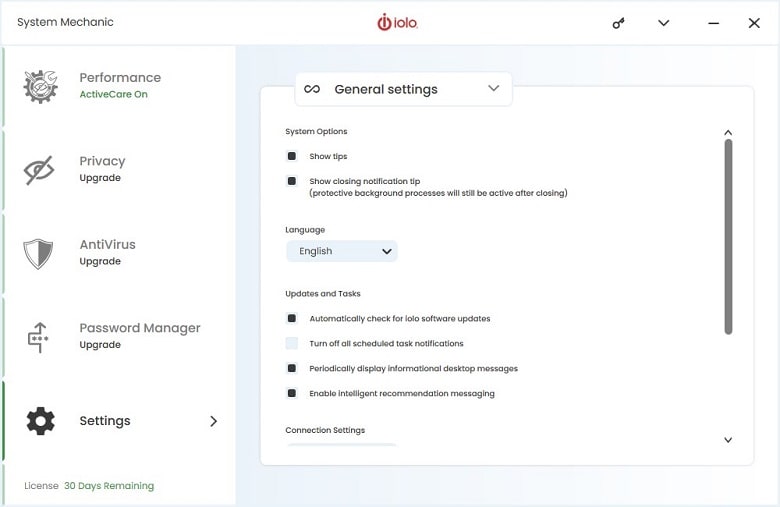Open the General settings dropdown
Screen dimensions: 780x507
[403, 89]
